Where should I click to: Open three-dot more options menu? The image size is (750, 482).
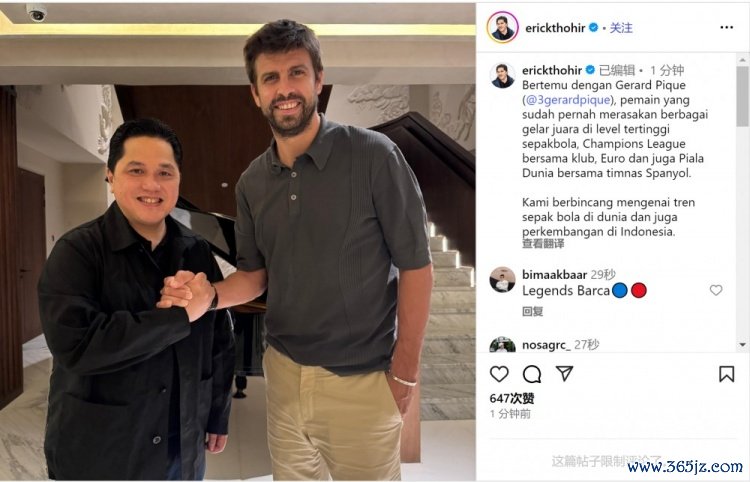pos(727,27)
